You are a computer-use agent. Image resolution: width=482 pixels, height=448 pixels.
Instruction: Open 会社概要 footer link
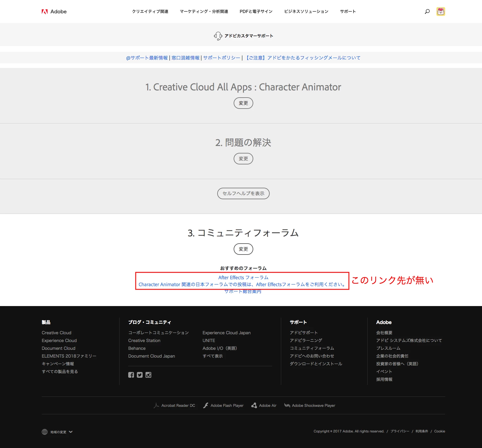[384, 333]
